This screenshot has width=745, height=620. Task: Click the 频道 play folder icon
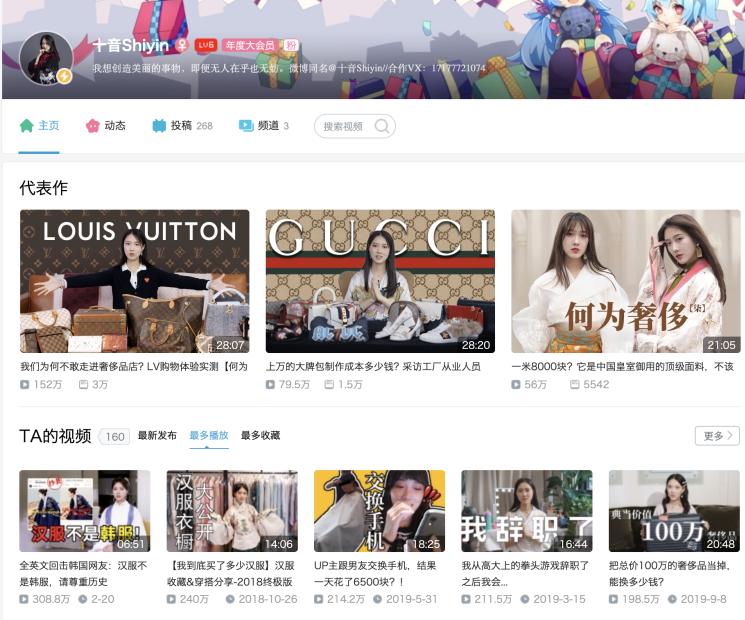click(246, 125)
